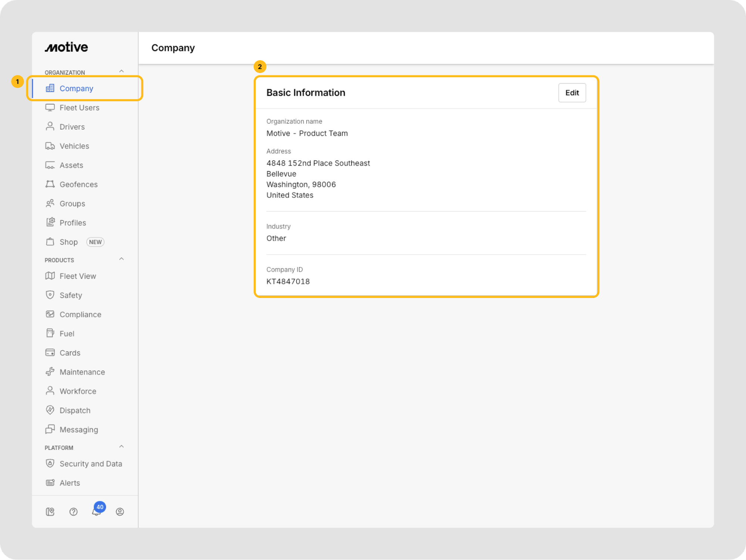Open the Dispatch section
The width and height of the screenshot is (746, 560).
[75, 410]
